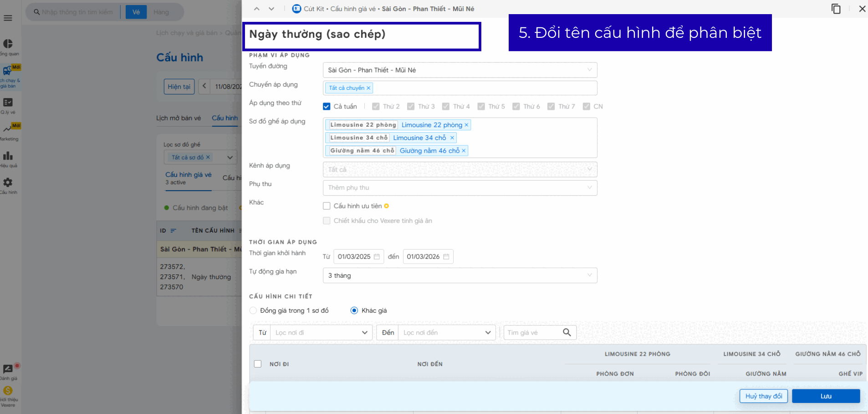The width and height of the screenshot is (868, 414).
Task: Click the configuration name field
Action: point(362,35)
